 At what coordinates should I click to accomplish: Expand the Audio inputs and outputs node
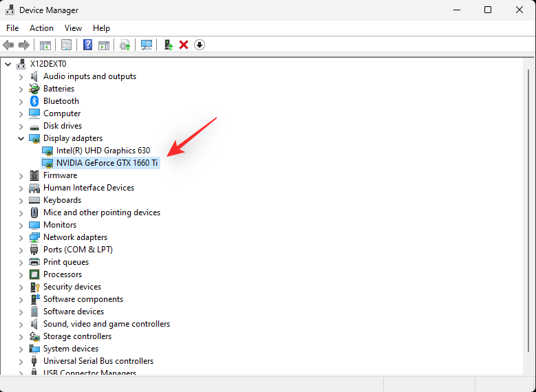(x=21, y=76)
